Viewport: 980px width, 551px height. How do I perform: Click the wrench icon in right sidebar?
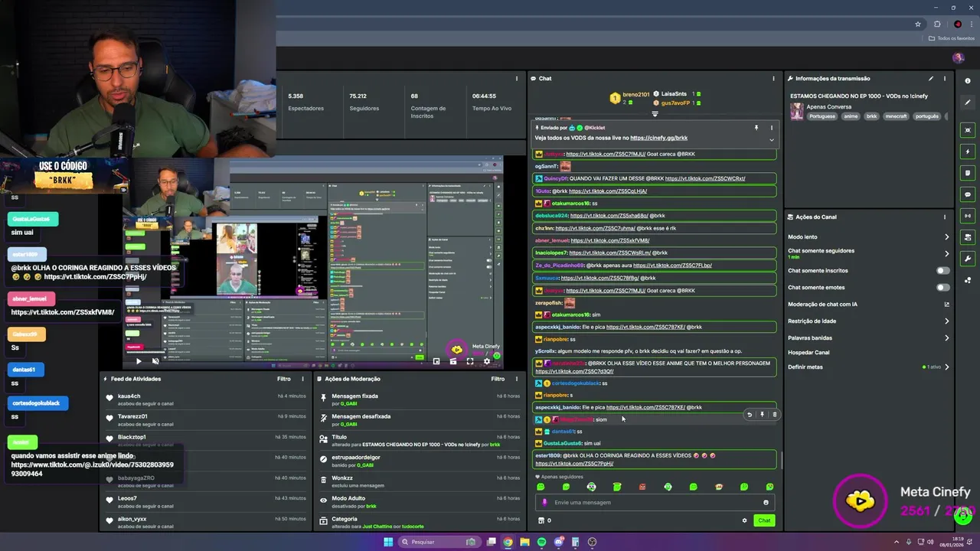coord(968,258)
